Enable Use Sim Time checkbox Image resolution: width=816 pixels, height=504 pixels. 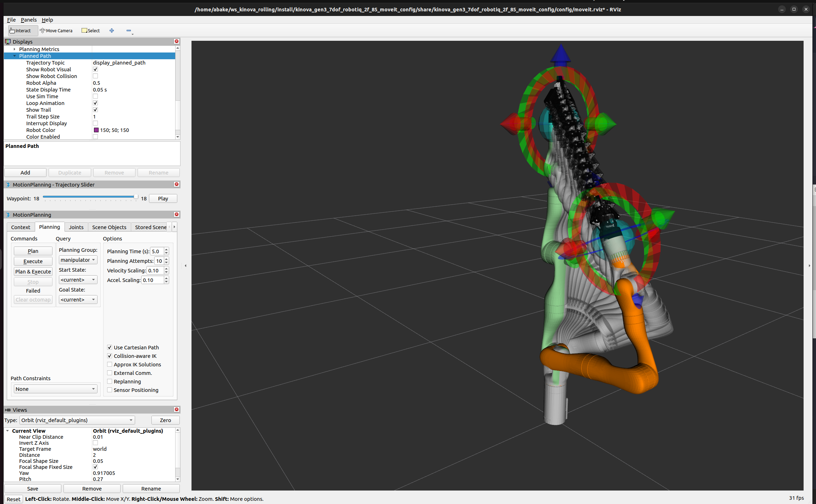[x=95, y=96]
